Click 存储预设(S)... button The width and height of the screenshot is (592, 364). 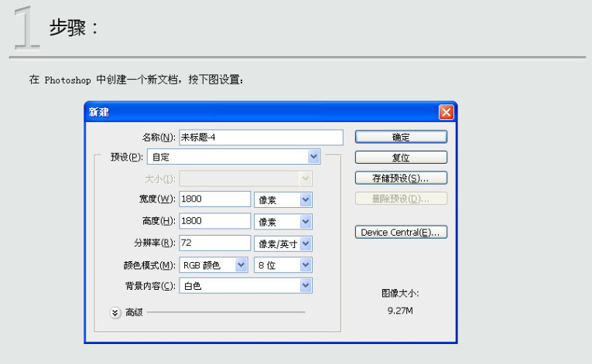[401, 178]
